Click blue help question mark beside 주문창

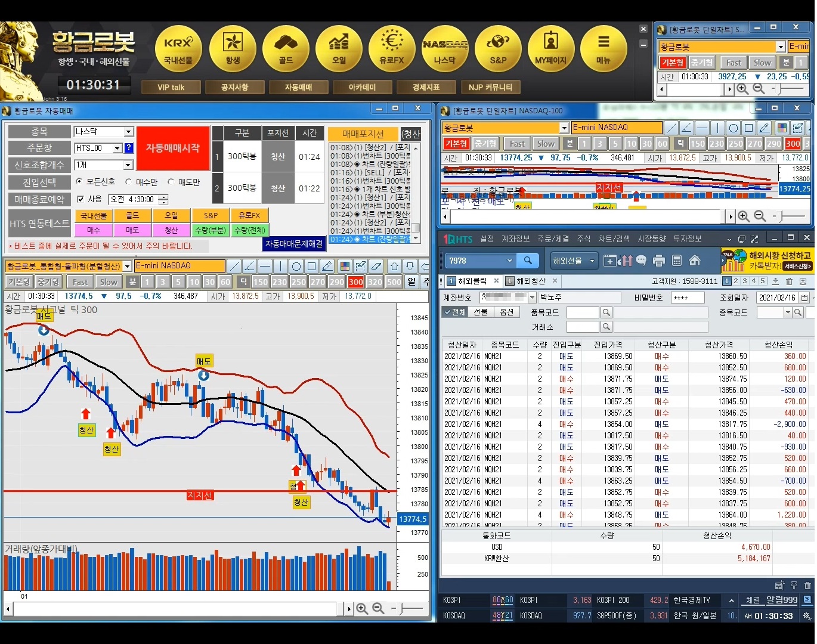pyautogui.click(x=129, y=148)
